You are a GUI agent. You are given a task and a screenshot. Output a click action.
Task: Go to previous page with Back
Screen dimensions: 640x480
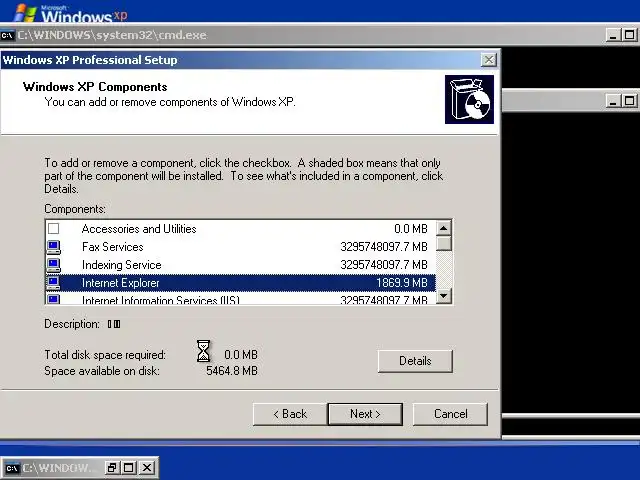point(290,414)
